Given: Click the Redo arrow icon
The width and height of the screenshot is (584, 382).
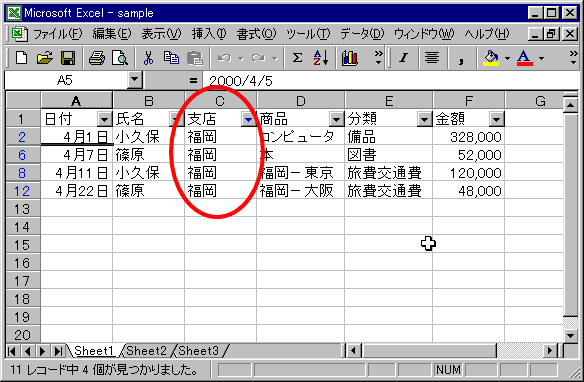Looking at the screenshot, I should pos(258,58).
